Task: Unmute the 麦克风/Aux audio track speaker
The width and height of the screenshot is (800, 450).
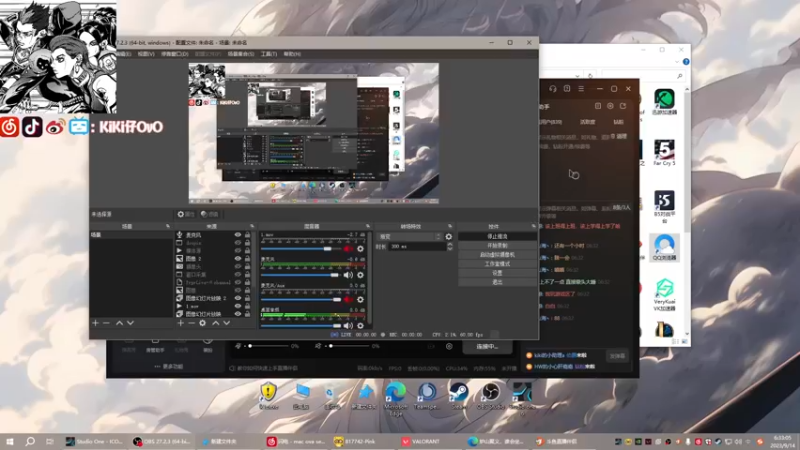Action: pos(348,299)
